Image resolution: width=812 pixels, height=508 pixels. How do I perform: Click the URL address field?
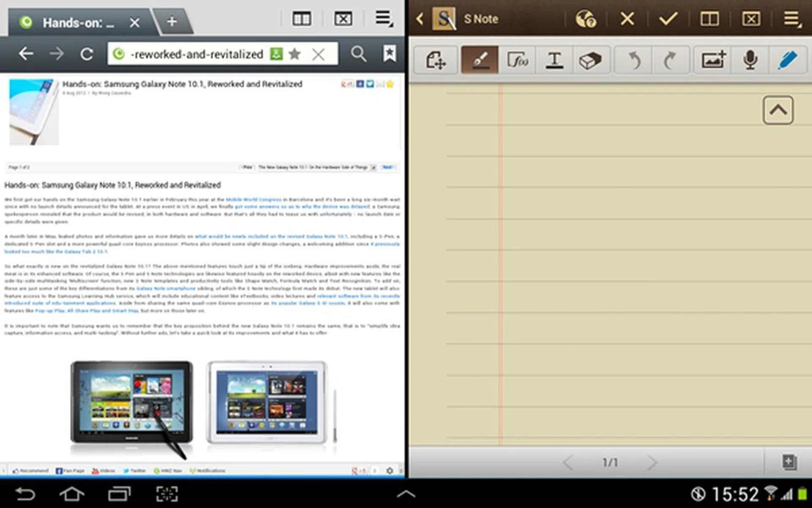197,54
